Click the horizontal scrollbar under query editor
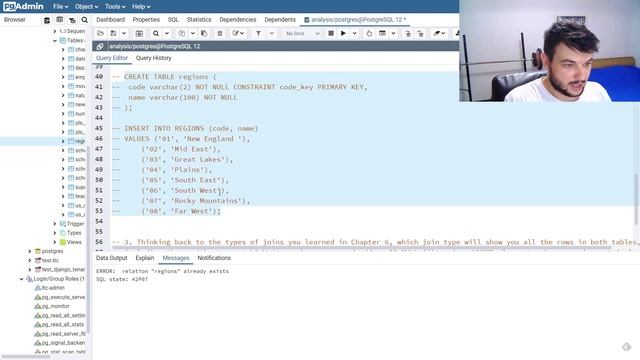 coord(362,247)
